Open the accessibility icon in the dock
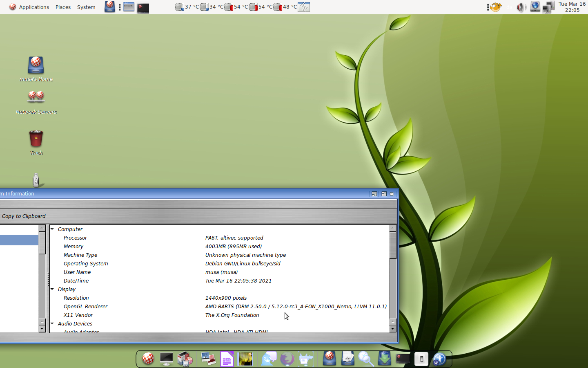588x368 pixels. (x=439, y=359)
